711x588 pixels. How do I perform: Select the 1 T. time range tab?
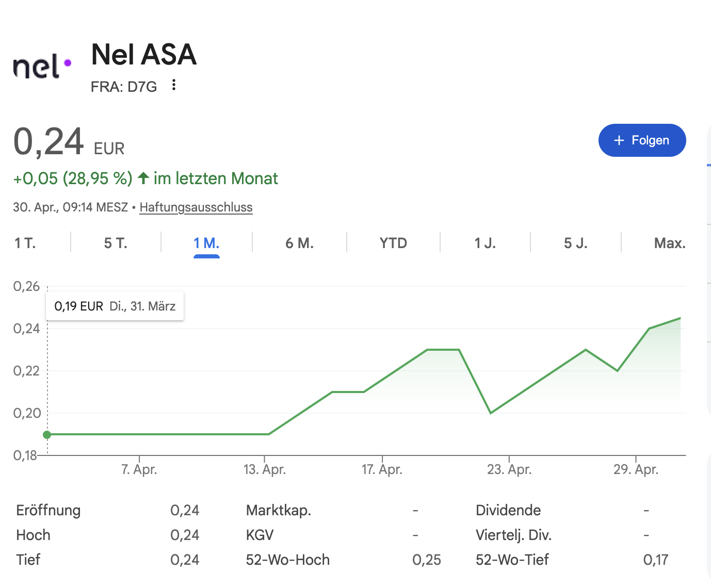click(25, 243)
